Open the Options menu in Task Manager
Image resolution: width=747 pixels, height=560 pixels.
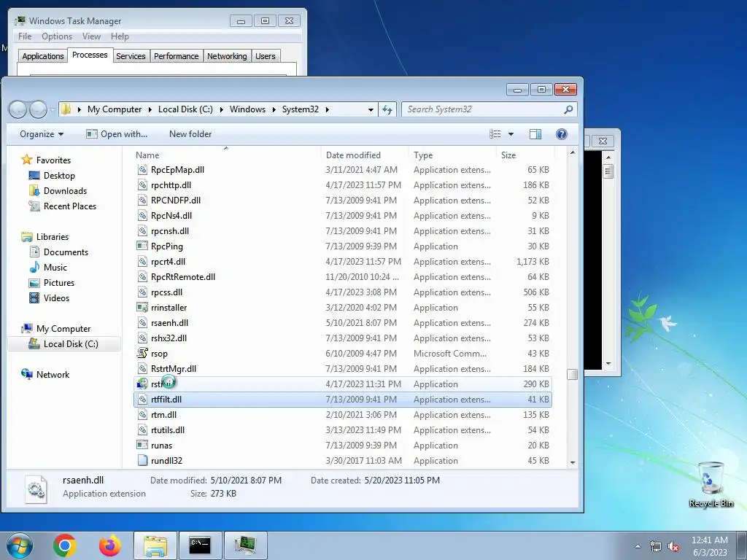57,36
